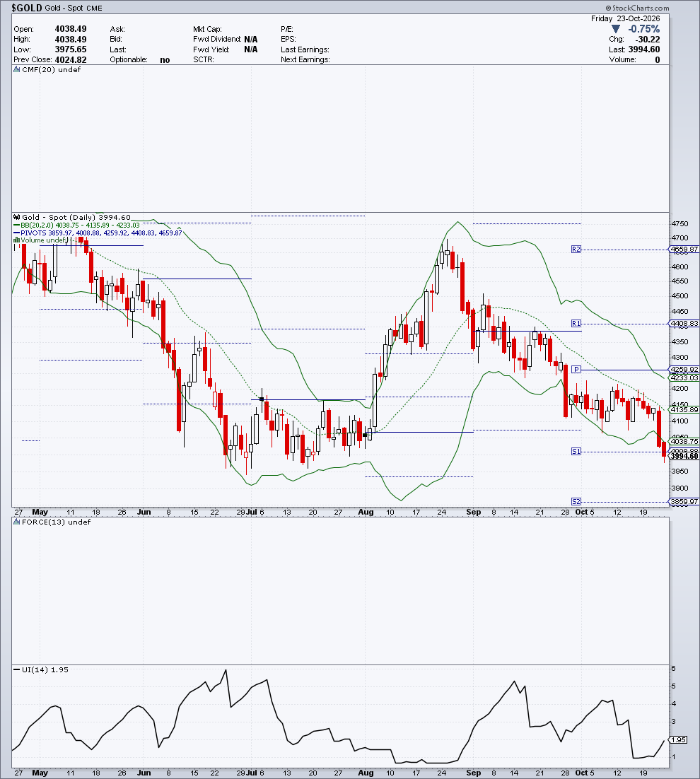Click the 4750 price axis label
This screenshot has height=779, width=700.
679,224
